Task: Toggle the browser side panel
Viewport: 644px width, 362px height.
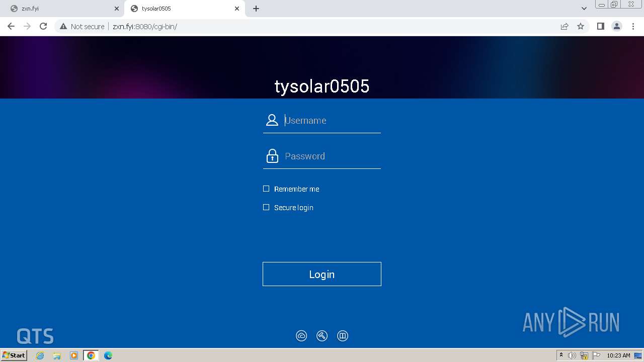Action: [x=600, y=26]
